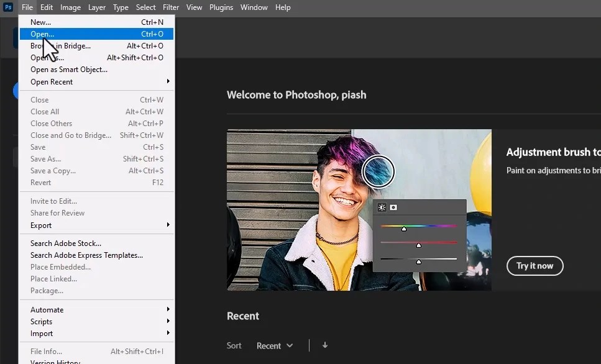Open the Filter menu
Screen dimensions: 601x364
171,7
